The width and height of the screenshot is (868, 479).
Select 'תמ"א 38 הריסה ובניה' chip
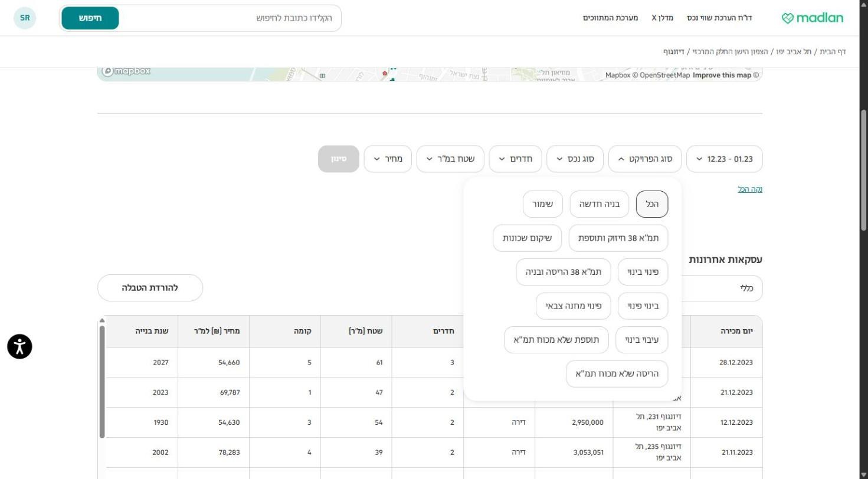click(564, 272)
